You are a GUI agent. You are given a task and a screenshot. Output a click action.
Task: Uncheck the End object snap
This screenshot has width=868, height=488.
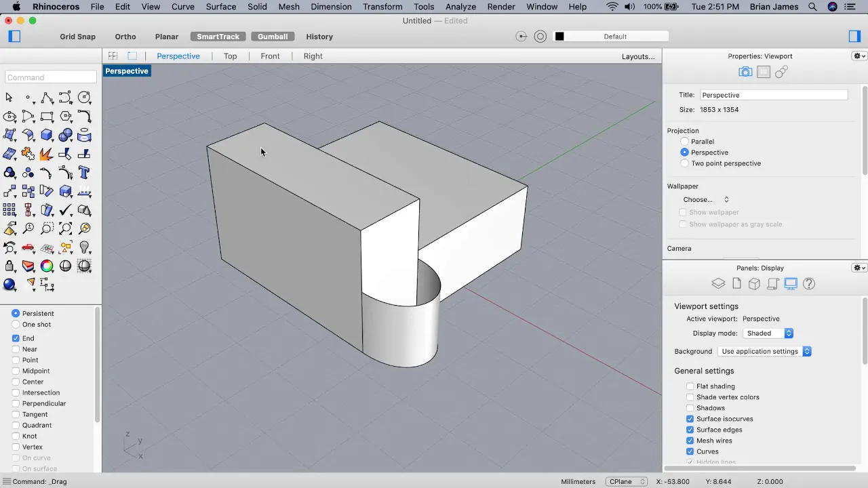pos(16,338)
